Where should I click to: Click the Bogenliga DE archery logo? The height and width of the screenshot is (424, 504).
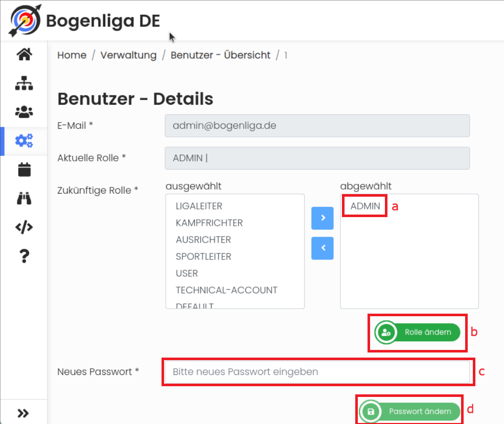25,20
